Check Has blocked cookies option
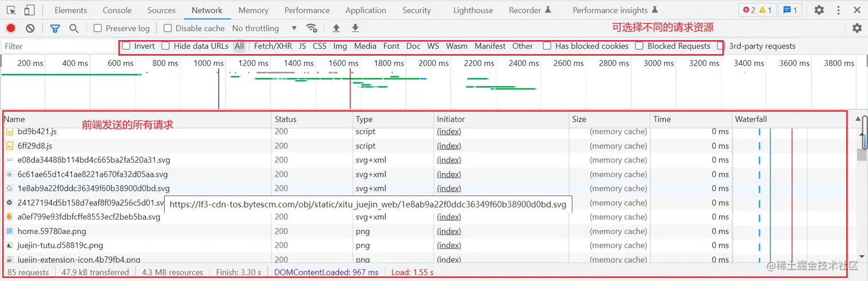The height and width of the screenshot is (281, 868). coord(547,46)
